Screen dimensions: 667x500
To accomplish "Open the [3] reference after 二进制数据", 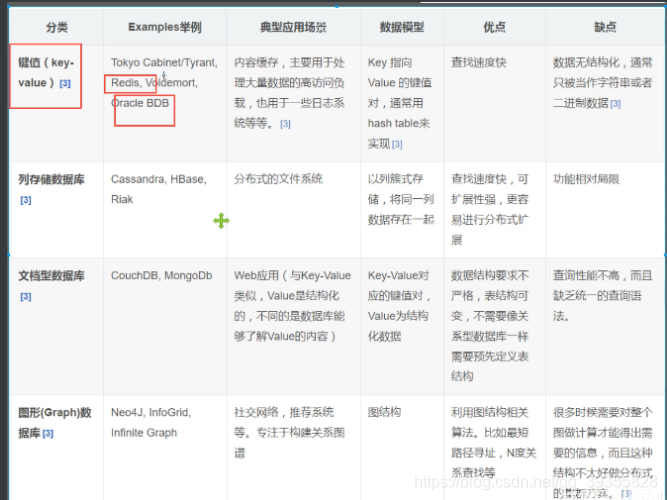I will 615,103.
